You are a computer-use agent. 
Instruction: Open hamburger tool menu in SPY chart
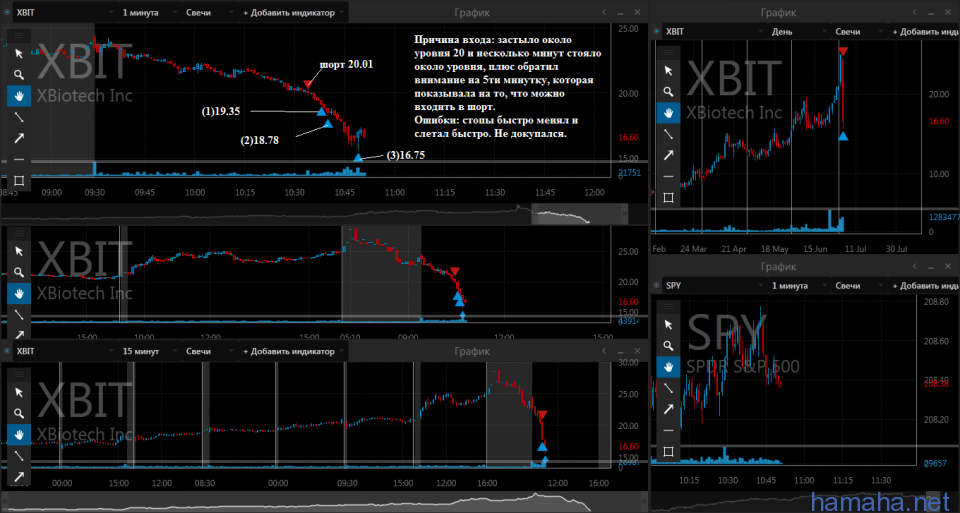pyautogui.click(x=669, y=307)
